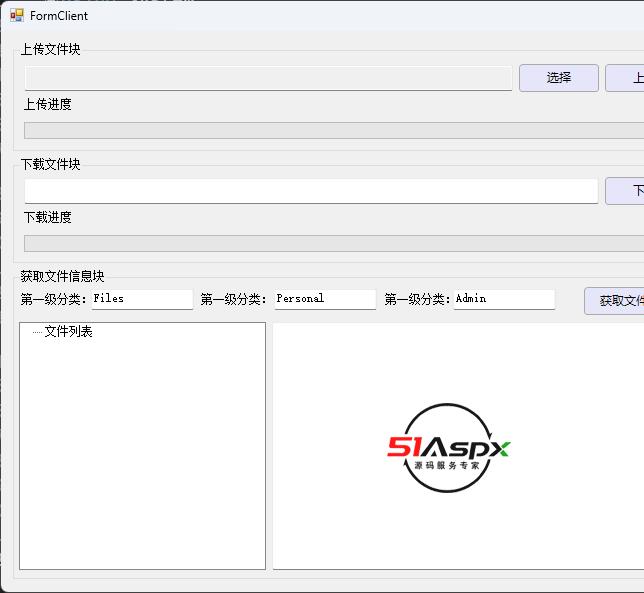
Task: Click the 获取文件信息块 group title
Action: pos(62,276)
